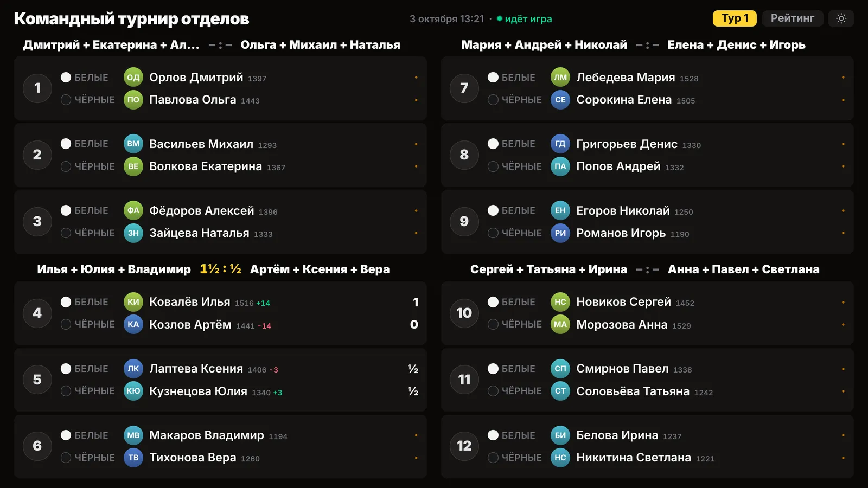Click team name Анна + Павел + Светлана
Viewport: 868px width, 488px height.
(743, 269)
